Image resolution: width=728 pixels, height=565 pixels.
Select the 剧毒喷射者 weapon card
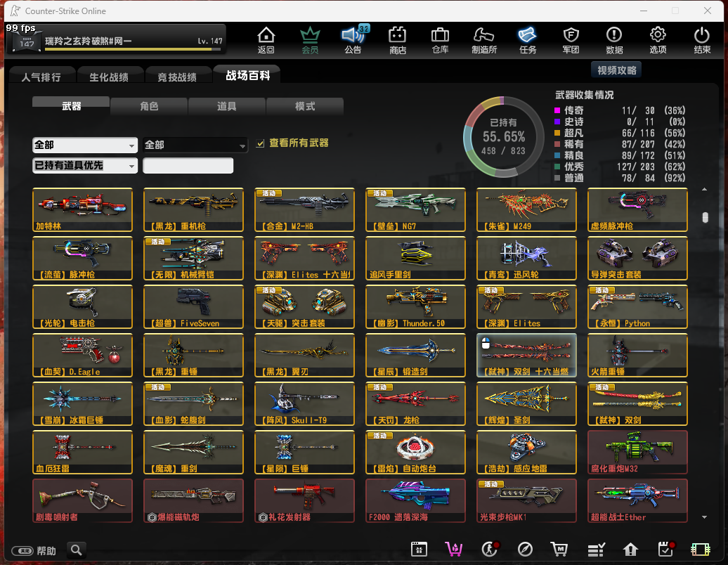[x=83, y=500]
